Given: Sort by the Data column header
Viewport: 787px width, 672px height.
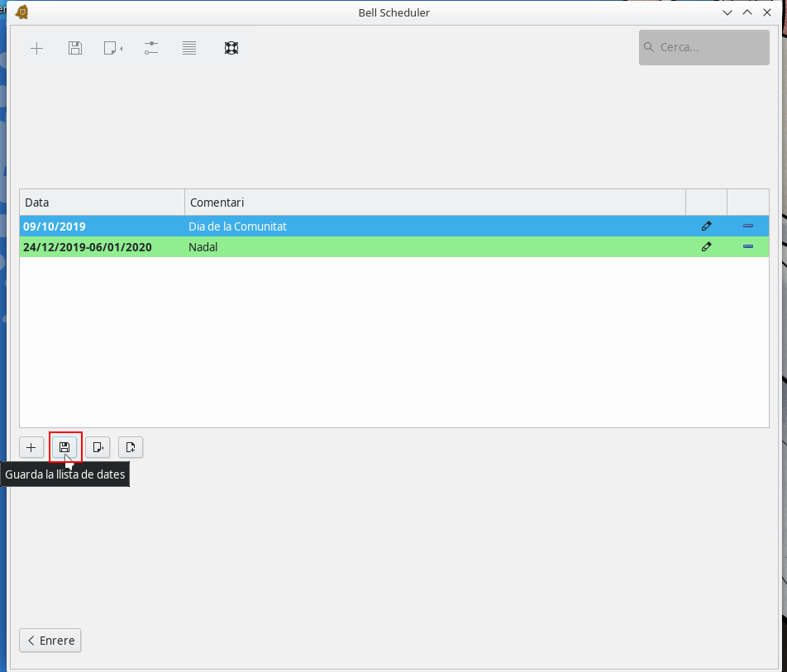Looking at the screenshot, I should point(102,203).
